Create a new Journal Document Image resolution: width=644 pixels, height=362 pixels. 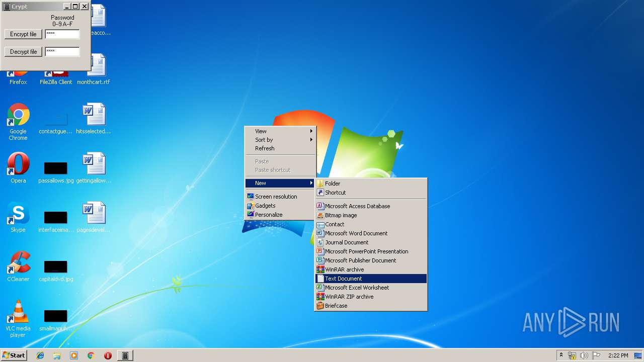tap(371, 242)
